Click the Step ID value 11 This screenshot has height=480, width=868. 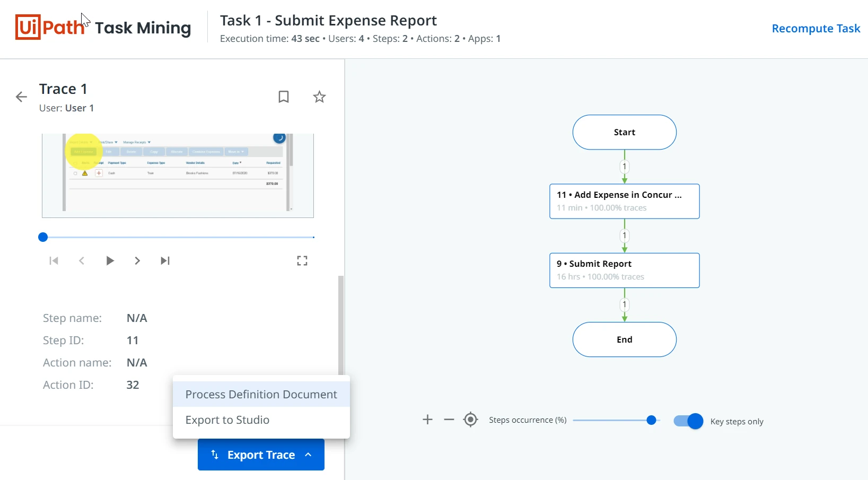click(x=133, y=341)
